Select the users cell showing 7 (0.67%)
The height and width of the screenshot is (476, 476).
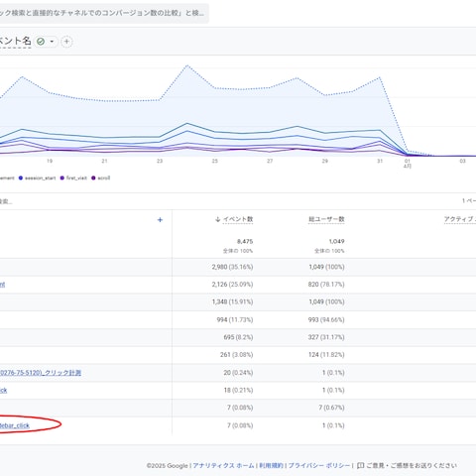click(331, 408)
